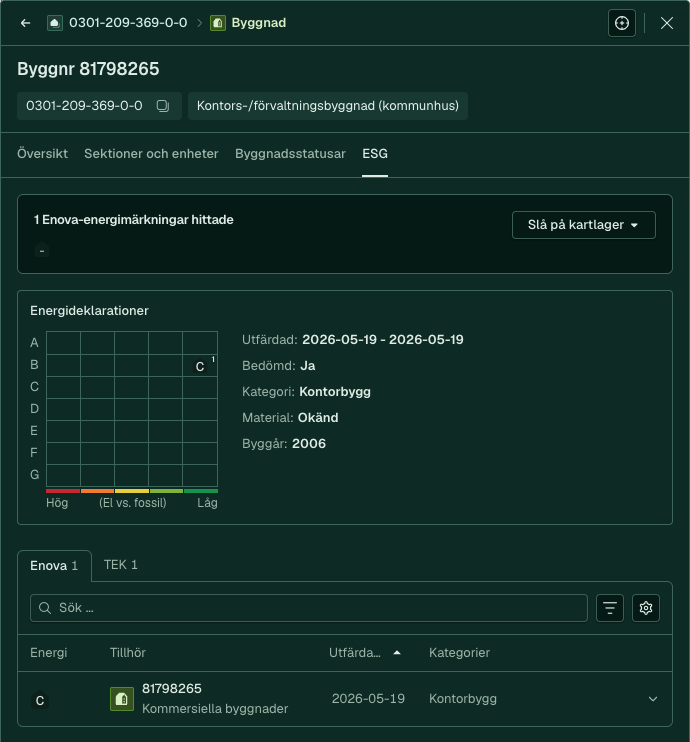The width and height of the screenshot is (690, 742).
Task: Switch to the TEK 1 tab
Action: 121,565
